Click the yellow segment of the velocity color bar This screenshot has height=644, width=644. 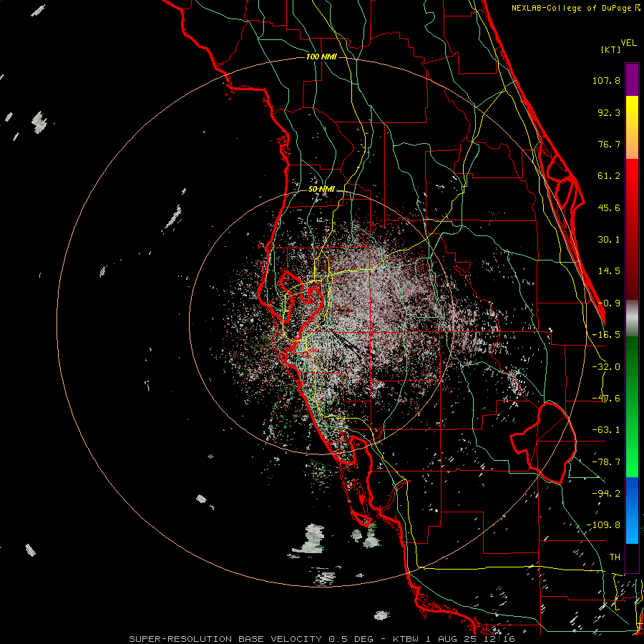[x=632, y=112]
